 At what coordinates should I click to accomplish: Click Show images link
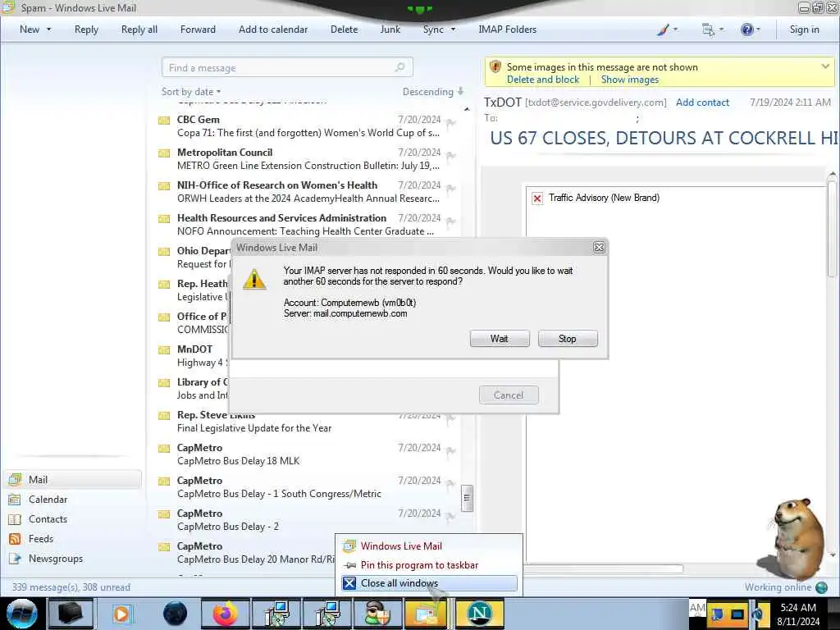click(x=629, y=80)
